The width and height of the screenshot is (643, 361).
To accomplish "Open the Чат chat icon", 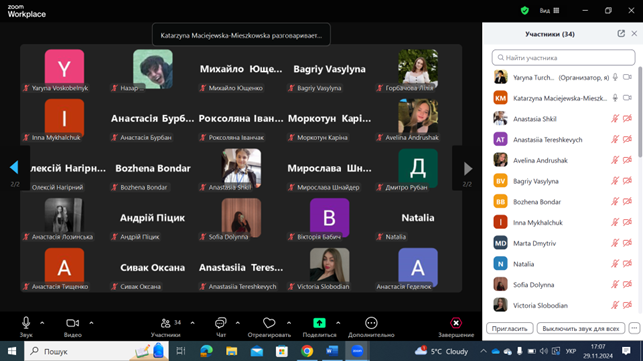I will coord(221,323).
